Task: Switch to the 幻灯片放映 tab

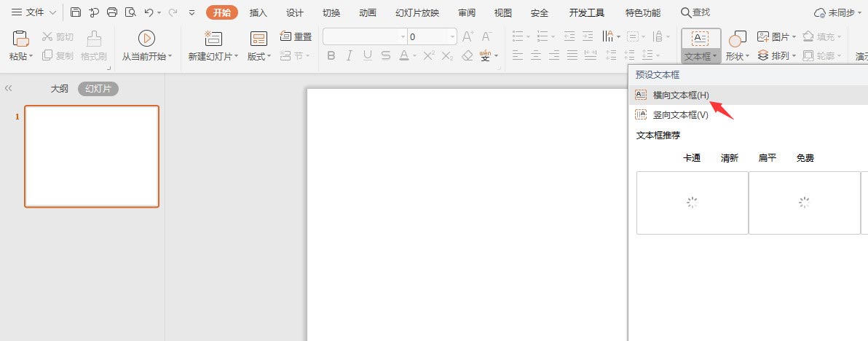Action: click(x=417, y=12)
